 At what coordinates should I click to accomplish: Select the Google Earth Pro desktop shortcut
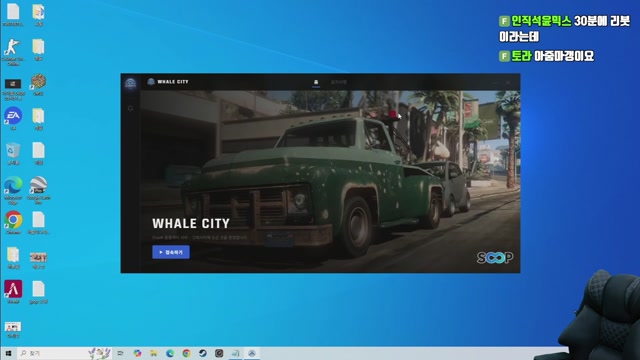38,190
